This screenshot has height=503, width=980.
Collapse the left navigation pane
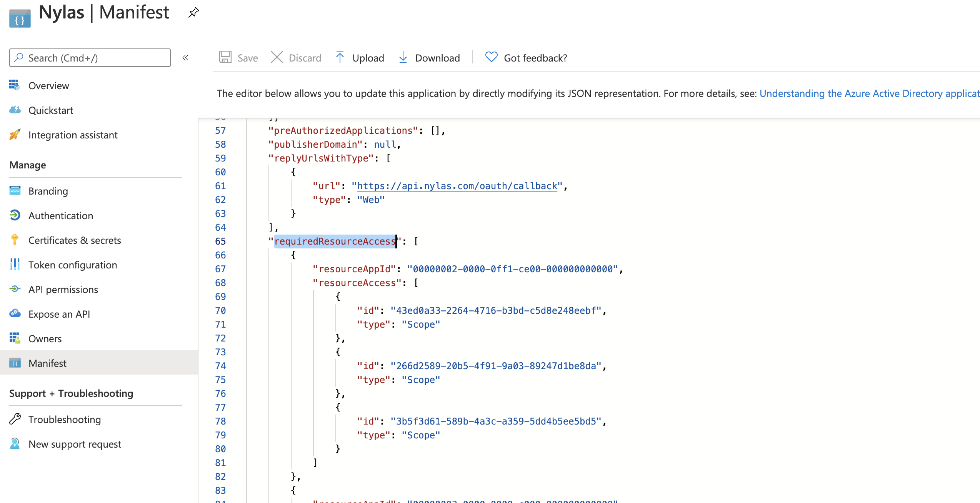[186, 58]
